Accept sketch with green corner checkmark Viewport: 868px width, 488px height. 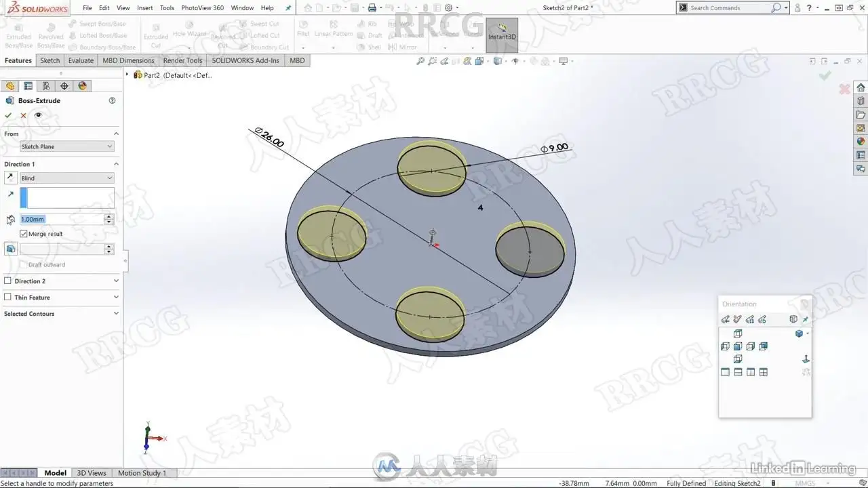(x=825, y=76)
